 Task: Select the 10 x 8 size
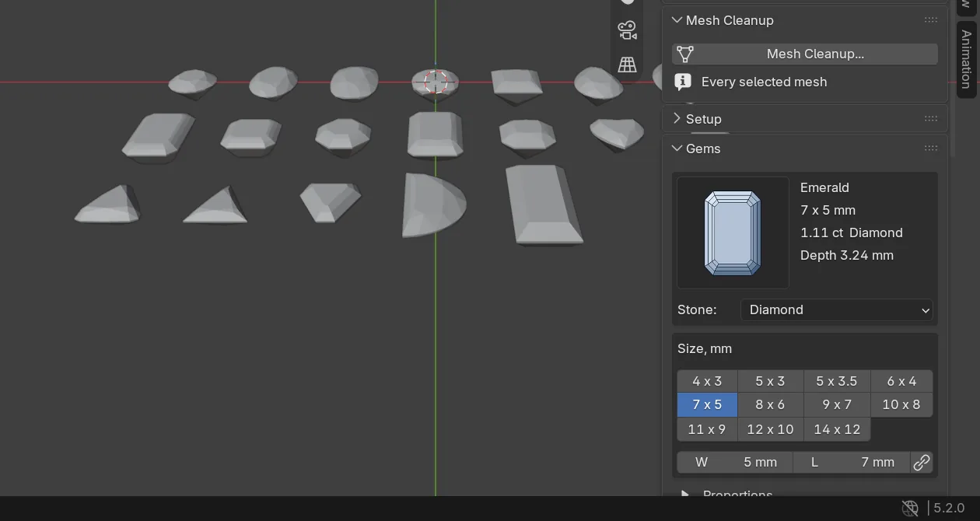point(901,404)
